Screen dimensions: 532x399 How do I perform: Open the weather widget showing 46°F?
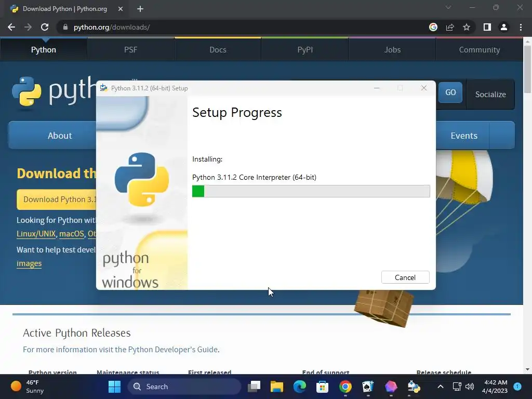(x=28, y=387)
